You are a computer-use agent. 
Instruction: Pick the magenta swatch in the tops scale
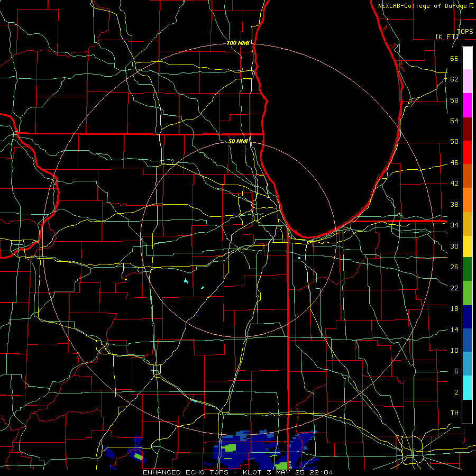467,105
